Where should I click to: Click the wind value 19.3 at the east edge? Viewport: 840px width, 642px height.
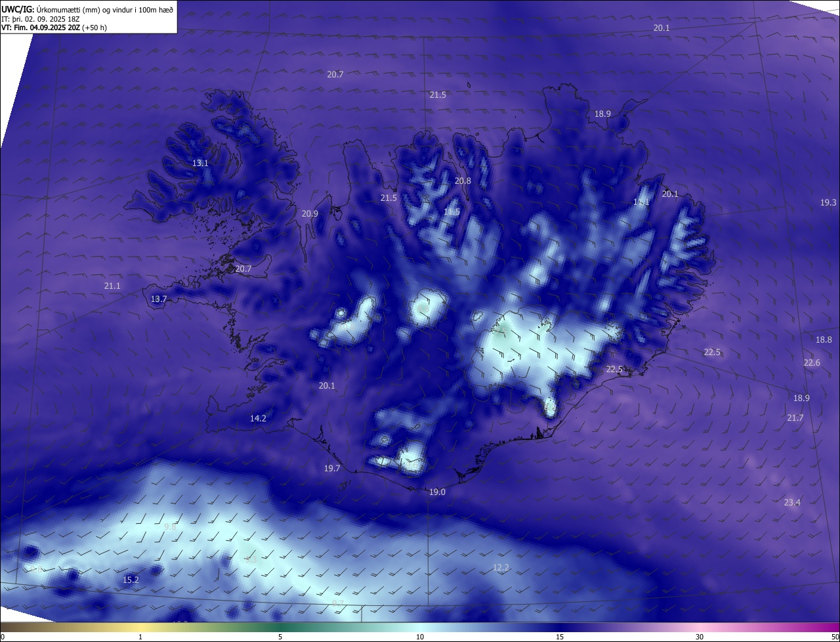828,202
